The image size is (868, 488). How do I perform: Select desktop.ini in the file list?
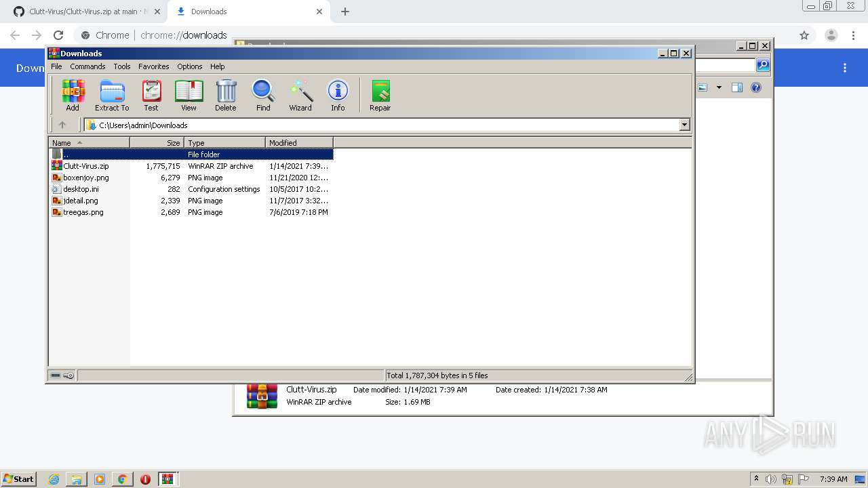click(191, 189)
